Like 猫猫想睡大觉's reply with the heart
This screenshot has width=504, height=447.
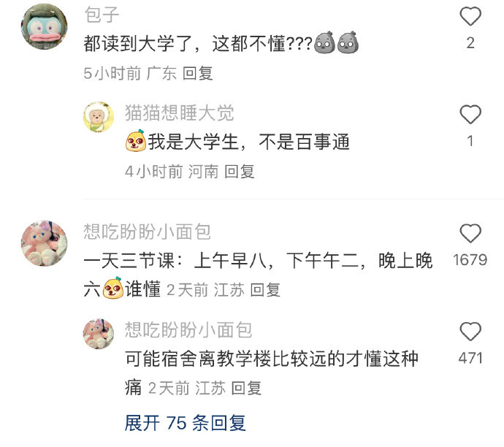tap(470, 115)
